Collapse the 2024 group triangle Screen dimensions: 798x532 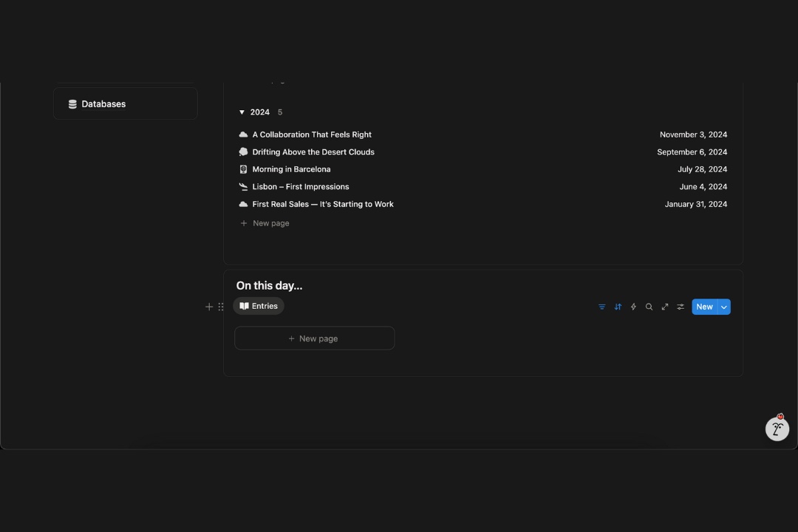pos(242,112)
